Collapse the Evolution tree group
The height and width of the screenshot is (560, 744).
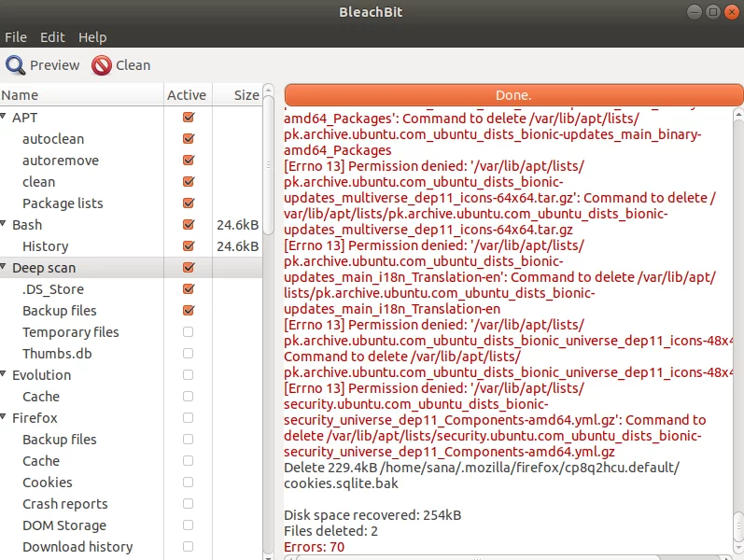tap(4, 374)
